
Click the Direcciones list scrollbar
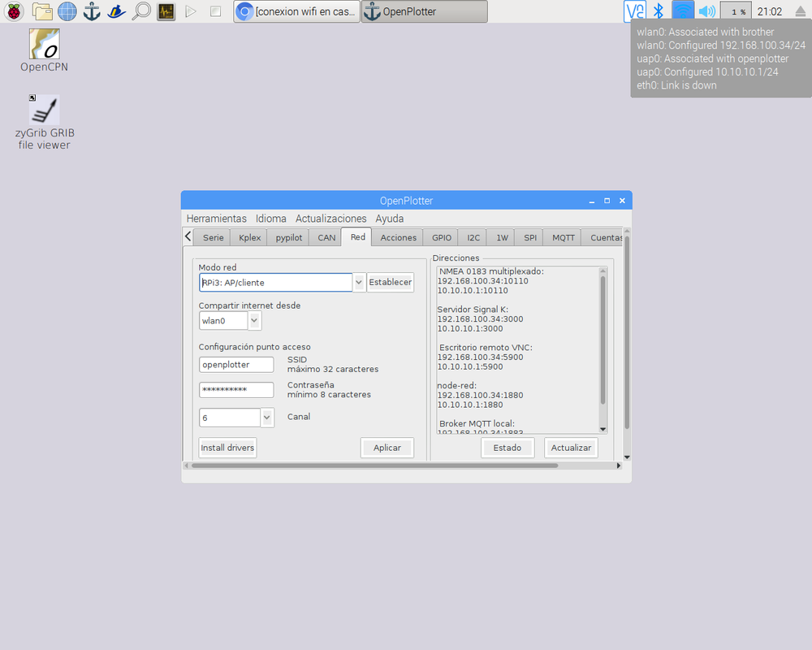pos(603,340)
